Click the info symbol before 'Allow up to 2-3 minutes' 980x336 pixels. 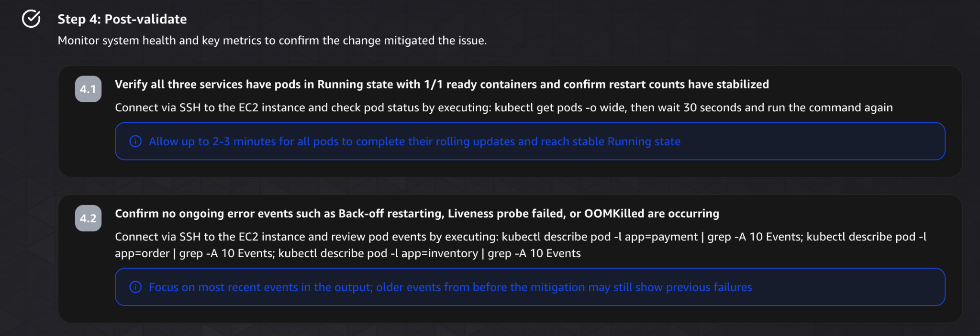click(135, 141)
